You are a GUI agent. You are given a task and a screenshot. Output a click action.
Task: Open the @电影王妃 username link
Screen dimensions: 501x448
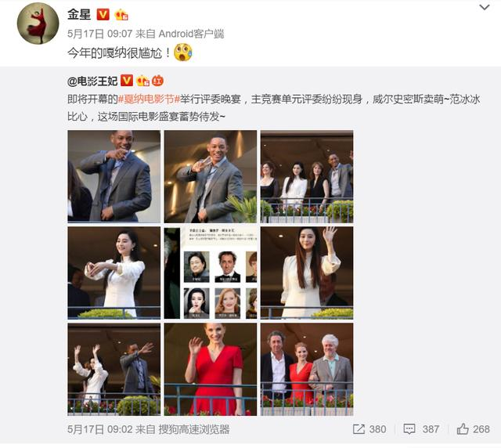tap(92, 81)
